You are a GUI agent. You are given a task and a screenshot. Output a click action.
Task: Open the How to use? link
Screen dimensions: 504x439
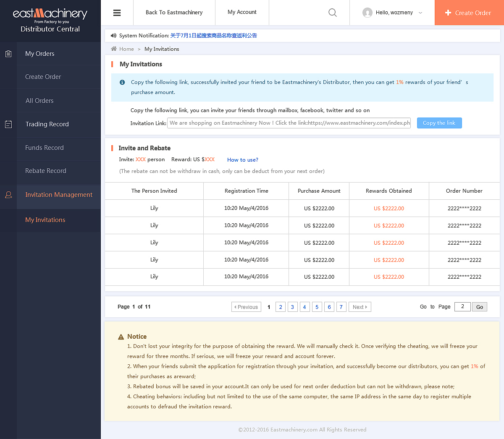(x=243, y=160)
